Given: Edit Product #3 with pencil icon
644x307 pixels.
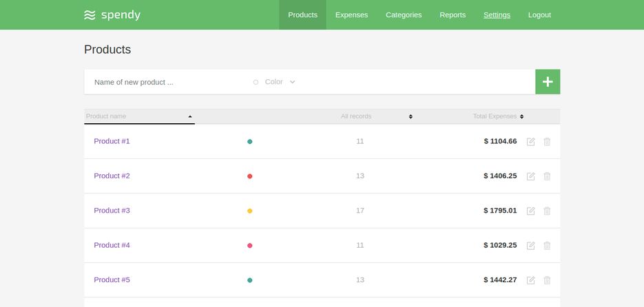Looking at the screenshot, I should click(530, 211).
